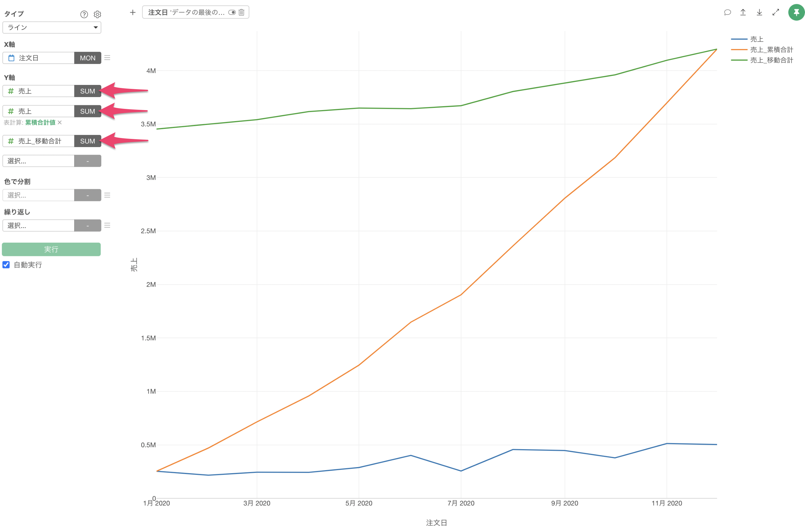Viewport: 805px width, 532px height.
Task: Open the 色で分割 hamburger menu
Action: point(107,195)
